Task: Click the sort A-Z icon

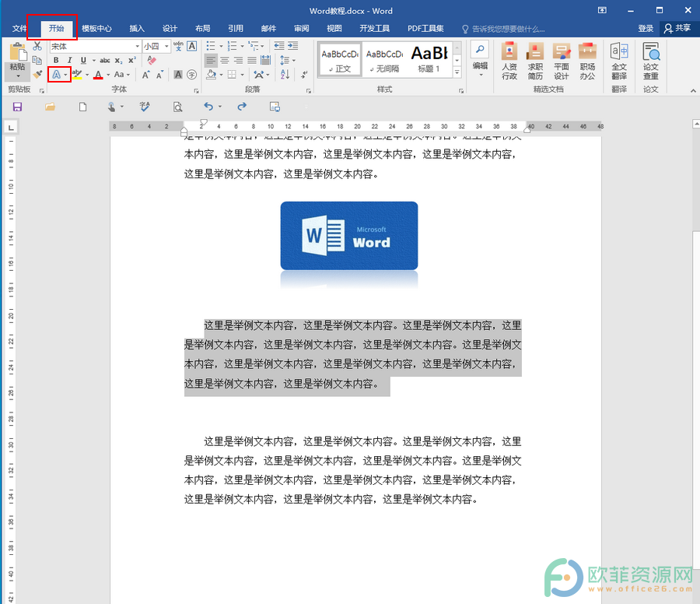Action: pos(285,75)
